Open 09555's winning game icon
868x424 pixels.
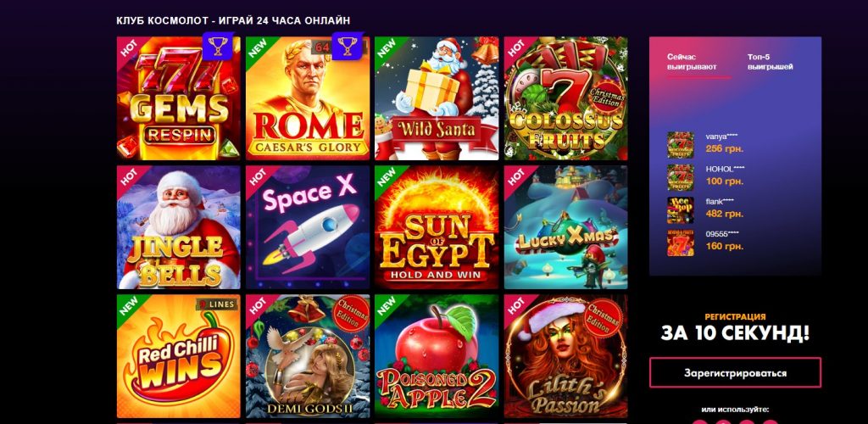tap(681, 243)
